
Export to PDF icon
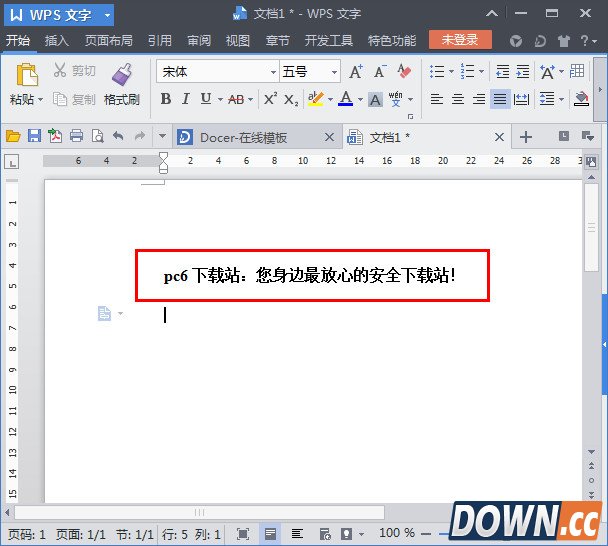[55, 136]
